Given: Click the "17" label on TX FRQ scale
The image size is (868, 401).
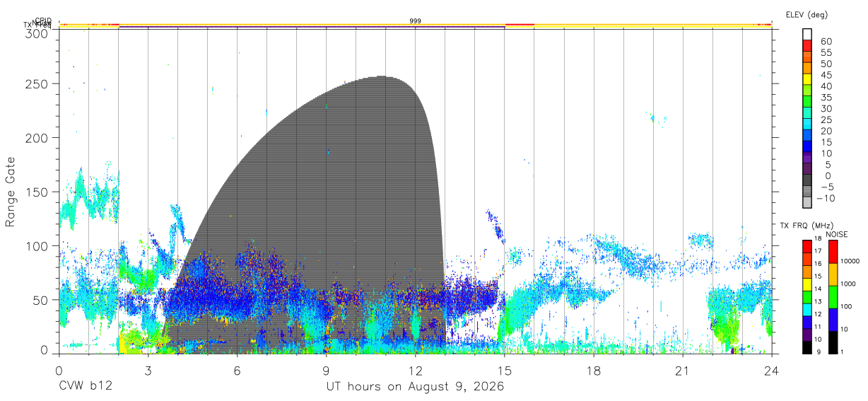Looking at the screenshot, I should 817,250.
